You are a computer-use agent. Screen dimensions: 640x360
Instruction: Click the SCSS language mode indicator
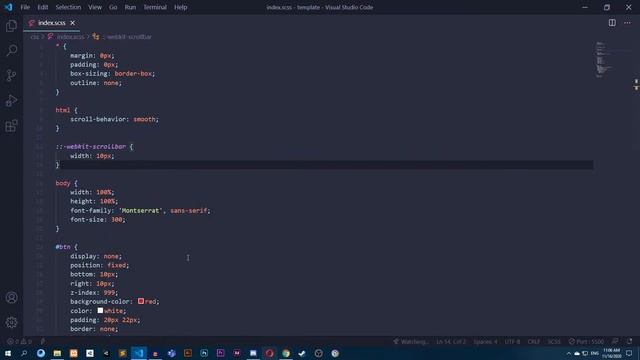coord(554,341)
